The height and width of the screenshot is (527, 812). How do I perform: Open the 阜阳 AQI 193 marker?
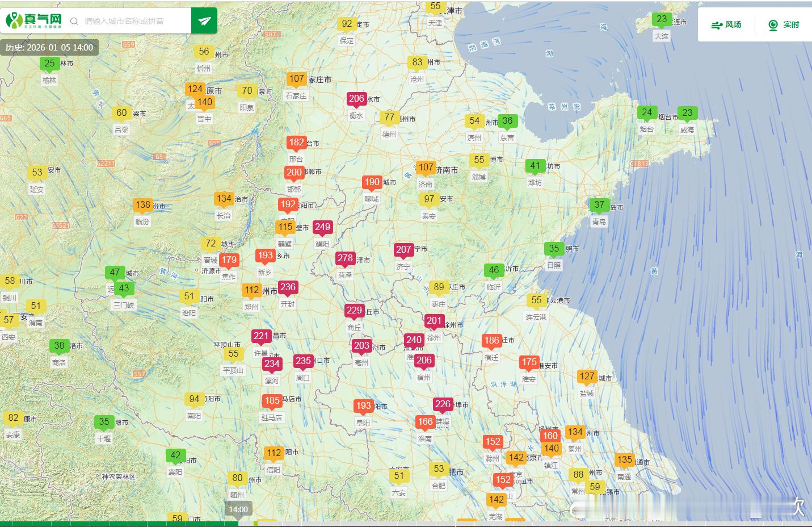tap(363, 407)
